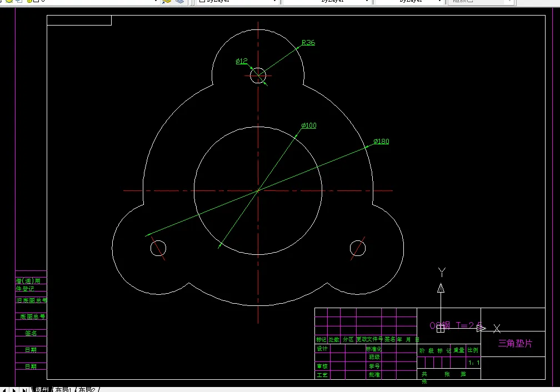The width and height of the screenshot is (560, 392).
Task: Click the UCS icon origin square
Action: tap(441, 329)
